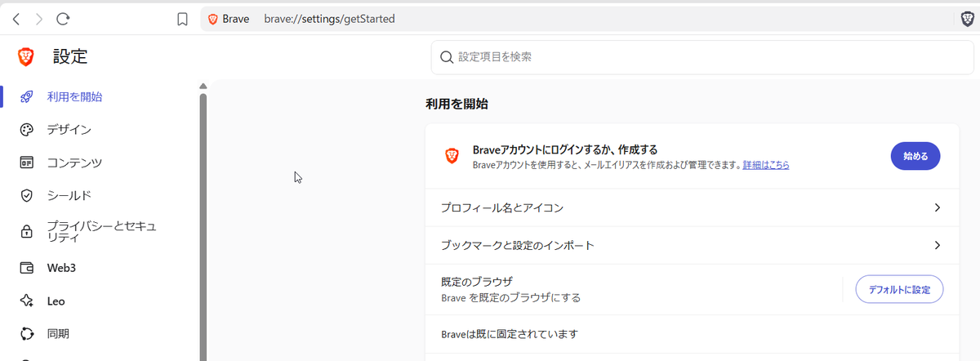Click the lock icon for プライバシーとセキュリティ
Viewport: 980px width, 361px height.
point(26,232)
